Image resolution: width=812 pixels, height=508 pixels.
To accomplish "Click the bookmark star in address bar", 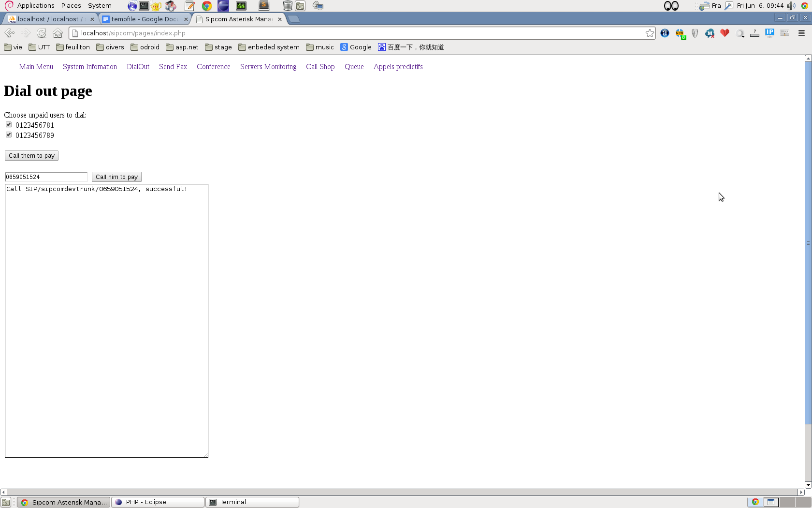I will coord(650,33).
